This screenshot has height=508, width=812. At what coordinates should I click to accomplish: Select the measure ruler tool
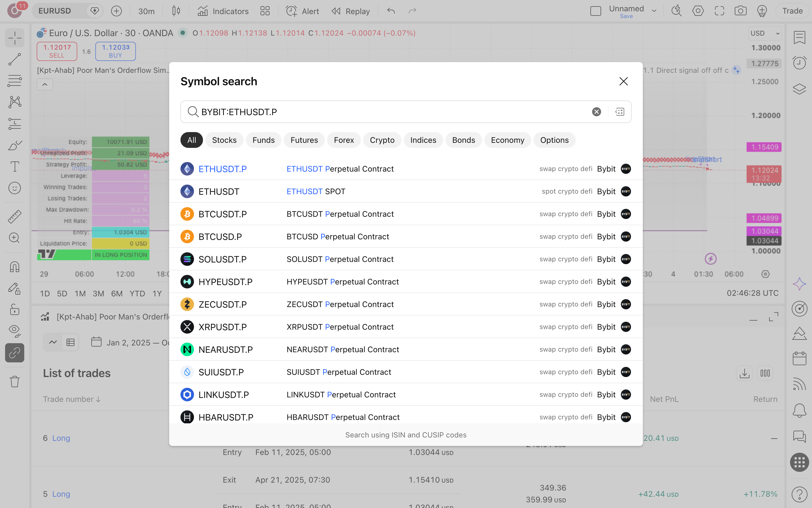point(15,216)
